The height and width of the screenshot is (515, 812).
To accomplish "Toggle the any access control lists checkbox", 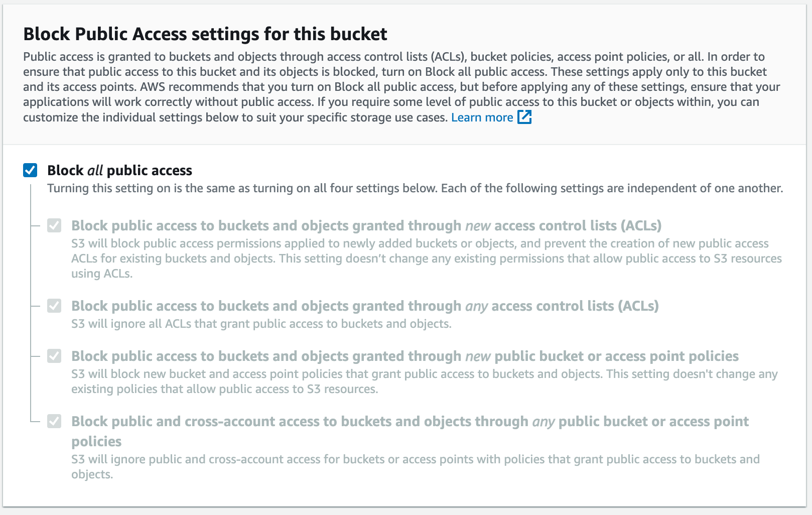I will (54, 306).
